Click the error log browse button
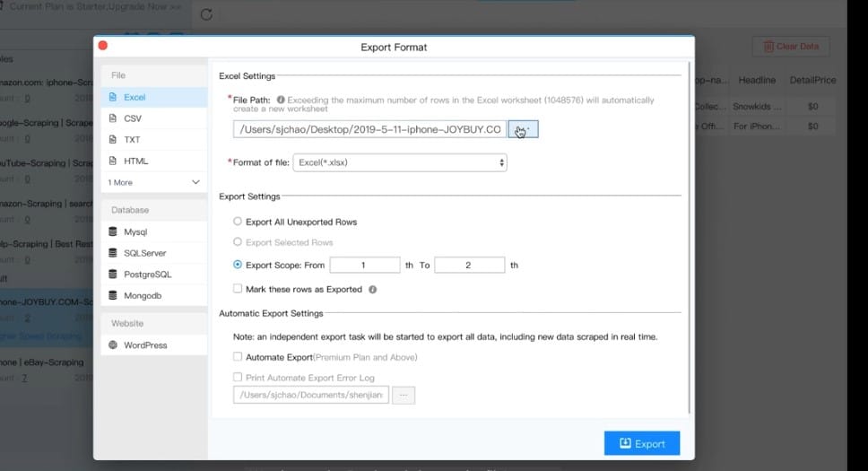This screenshot has width=868, height=471. (x=404, y=395)
